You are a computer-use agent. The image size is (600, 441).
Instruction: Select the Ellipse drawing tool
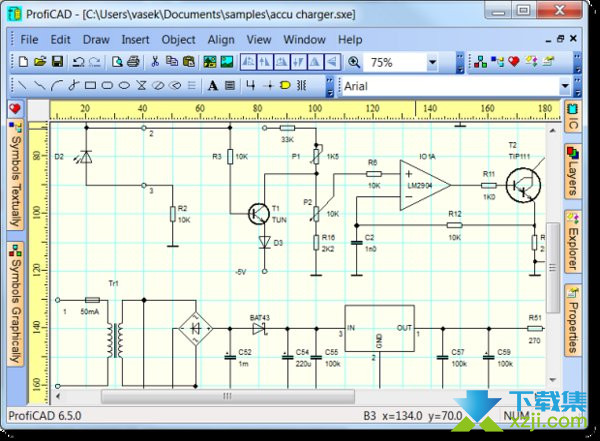[x=124, y=85]
